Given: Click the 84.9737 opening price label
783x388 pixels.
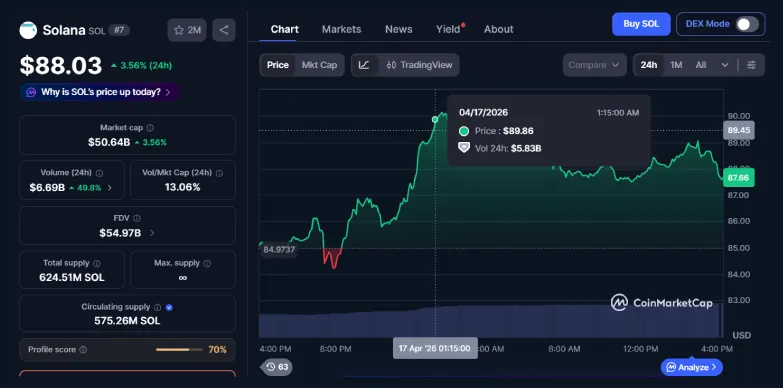Looking at the screenshot, I should [x=278, y=250].
